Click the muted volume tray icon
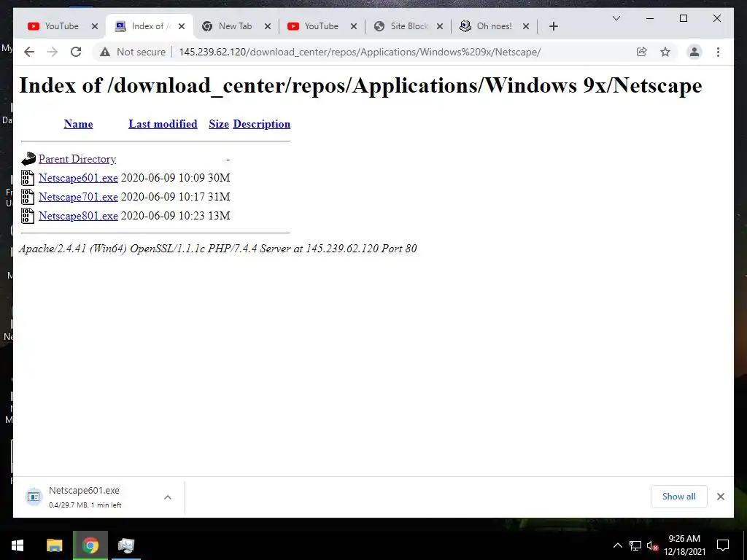The height and width of the screenshot is (560, 747). pyautogui.click(x=652, y=545)
